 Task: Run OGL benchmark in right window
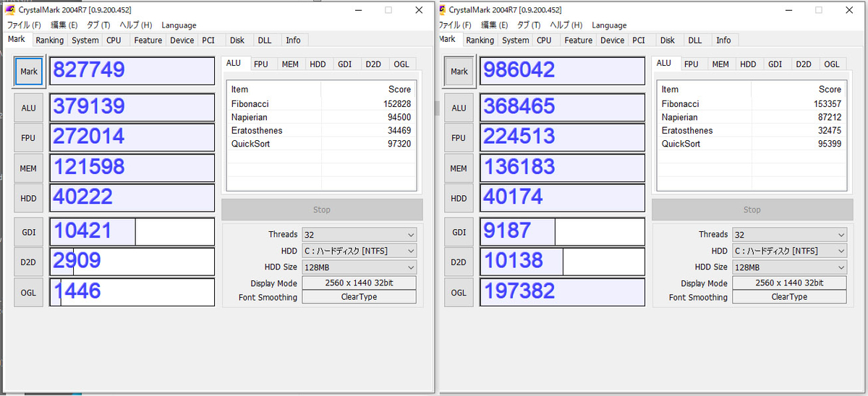tap(459, 292)
